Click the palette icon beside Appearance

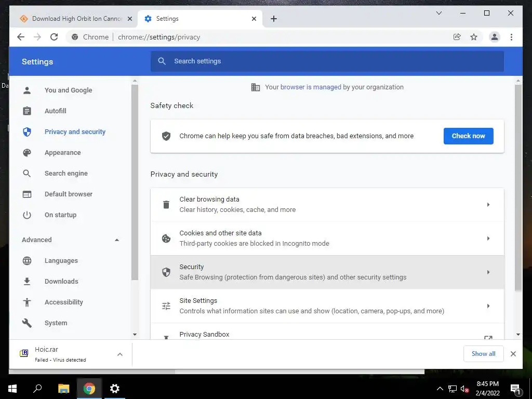[27, 153]
